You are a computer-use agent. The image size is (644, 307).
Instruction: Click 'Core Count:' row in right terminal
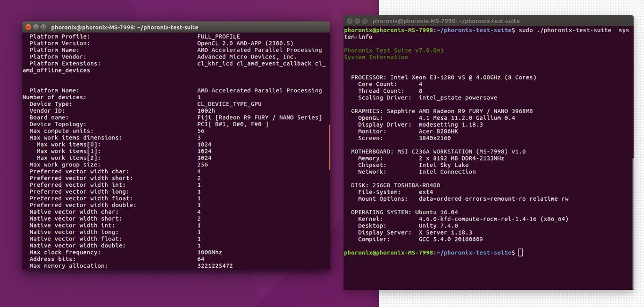tap(390, 84)
